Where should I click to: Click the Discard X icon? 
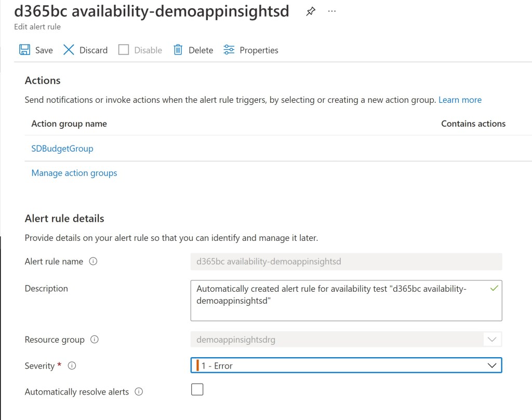click(69, 50)
